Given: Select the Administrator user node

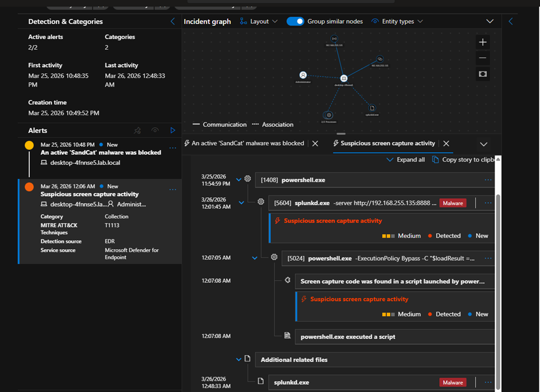Looking at the screenshot, I should 303,75.
